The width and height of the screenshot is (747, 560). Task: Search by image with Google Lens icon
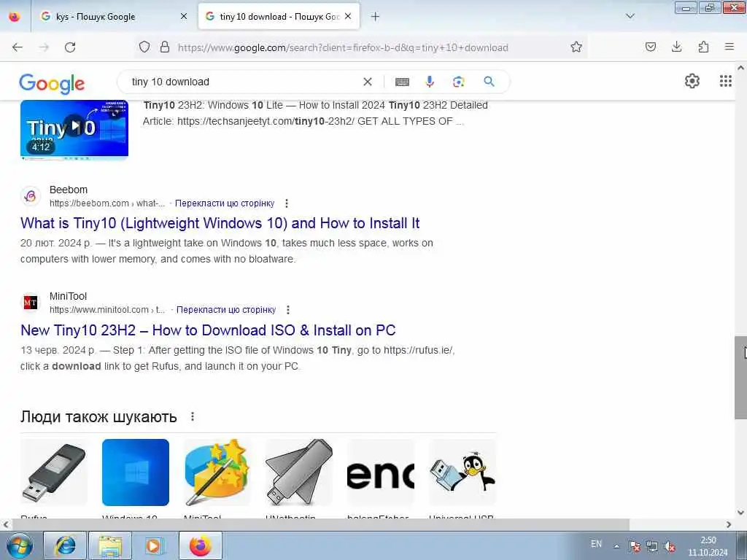point(458,82)
